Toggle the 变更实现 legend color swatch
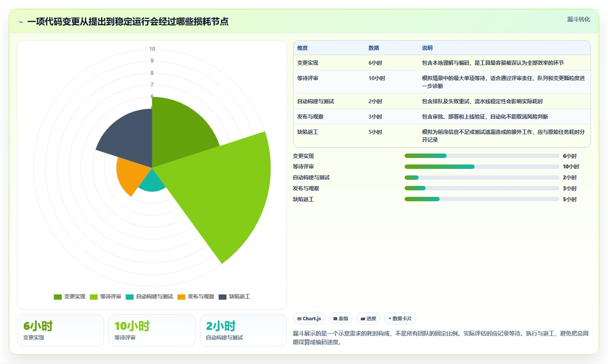The height and width of the screenshot is (364, 608). point(58,297)
